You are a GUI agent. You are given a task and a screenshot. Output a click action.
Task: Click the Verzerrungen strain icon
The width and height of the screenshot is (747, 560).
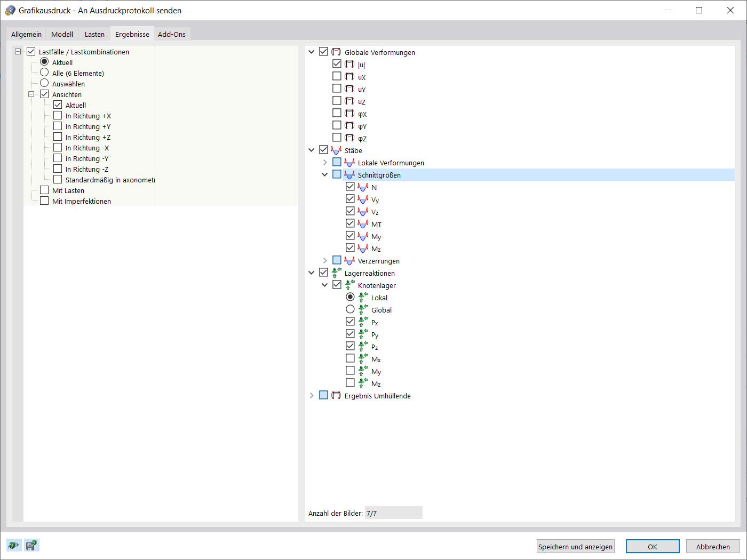(349, 260)
